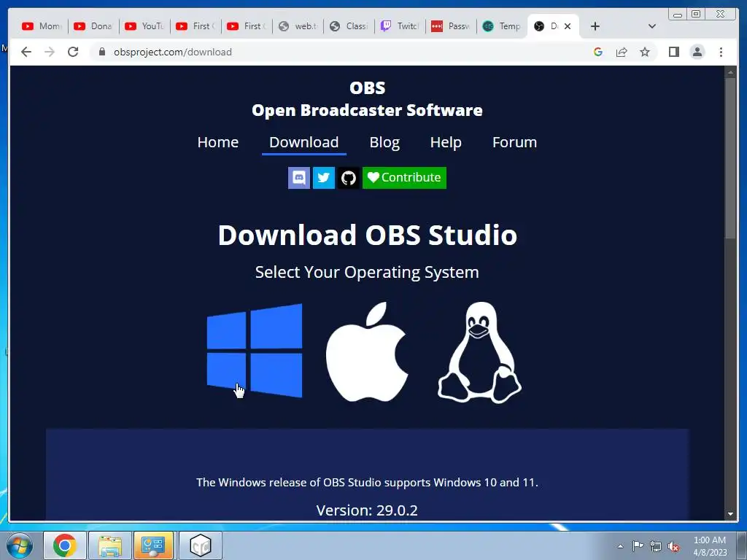The height and width of the screenshot is (560, 747).
Task: Open the Chrome profile avatar
Action: click(697, 52)
